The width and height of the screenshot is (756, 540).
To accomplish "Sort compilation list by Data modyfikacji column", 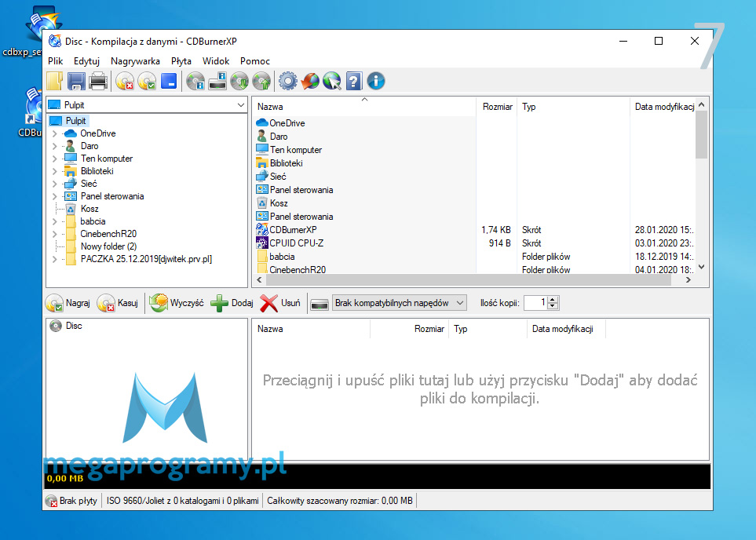I will tap(566, 329).
